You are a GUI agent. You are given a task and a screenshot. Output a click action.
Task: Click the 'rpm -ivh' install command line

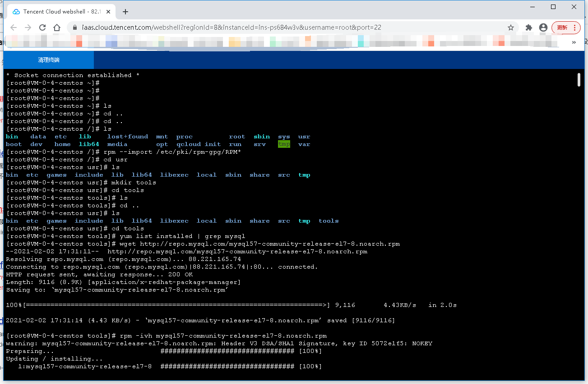pos(167,336)
